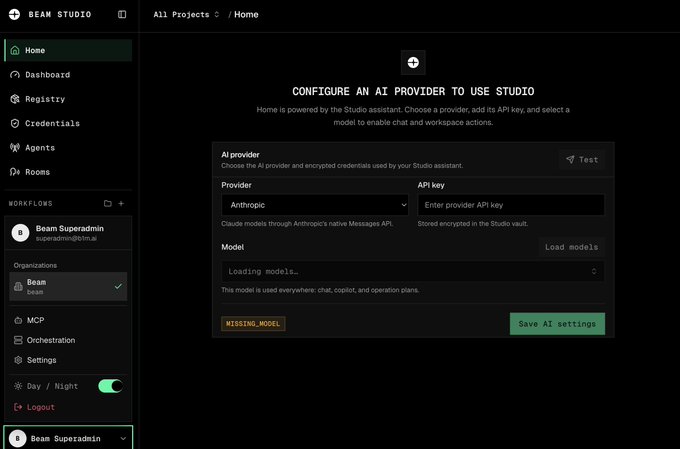Click the Beam Superadmin profile avatar
This screenshot has height=449, width=680.
20,233
